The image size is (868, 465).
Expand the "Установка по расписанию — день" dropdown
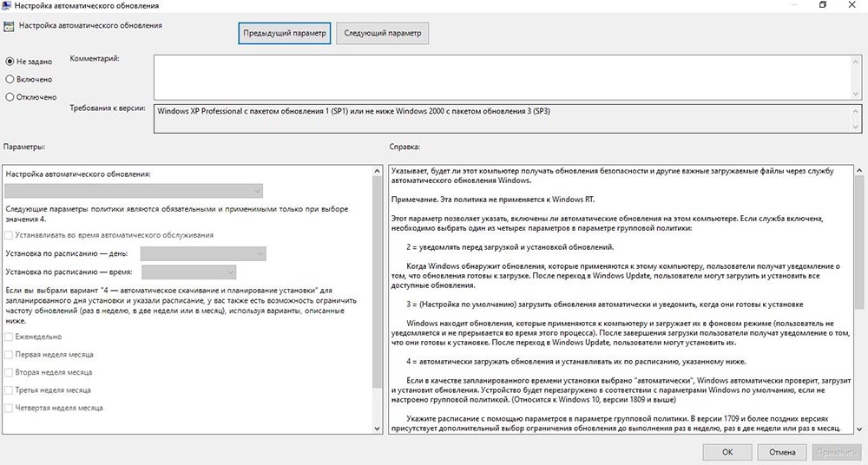[203, 253]
